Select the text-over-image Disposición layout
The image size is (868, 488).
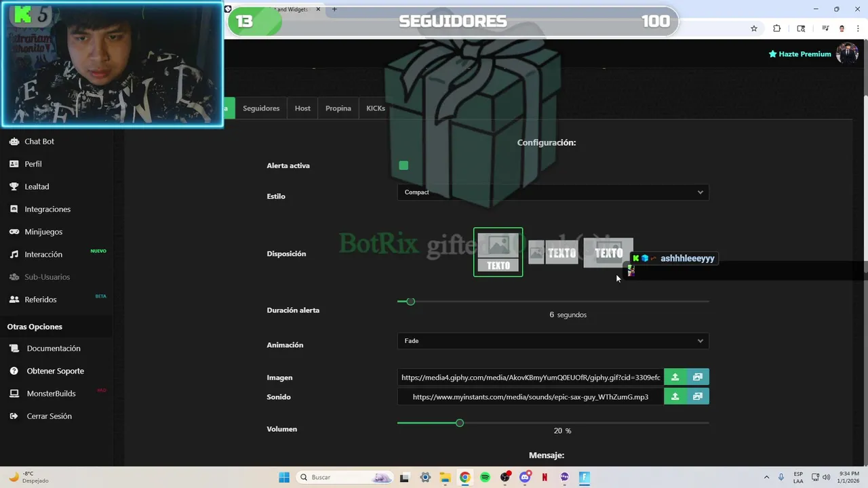coord(608,253)
